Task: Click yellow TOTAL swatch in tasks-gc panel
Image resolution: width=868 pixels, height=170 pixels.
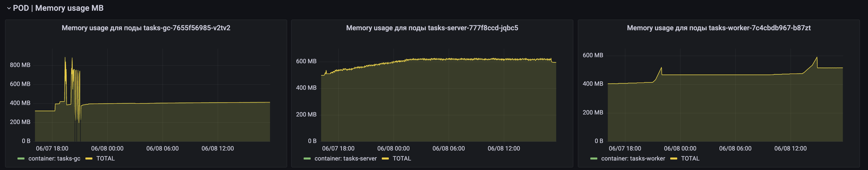Action: (89, 158)
